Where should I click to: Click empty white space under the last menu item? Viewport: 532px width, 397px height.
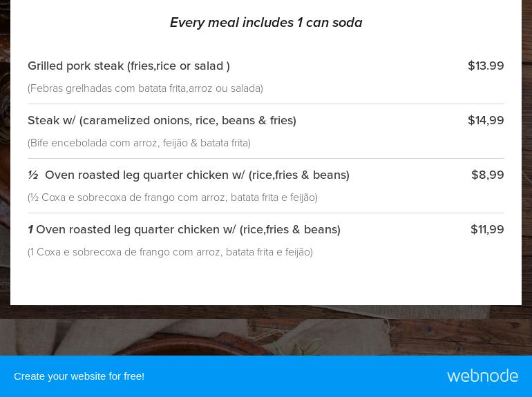click(x=266, y=283)
